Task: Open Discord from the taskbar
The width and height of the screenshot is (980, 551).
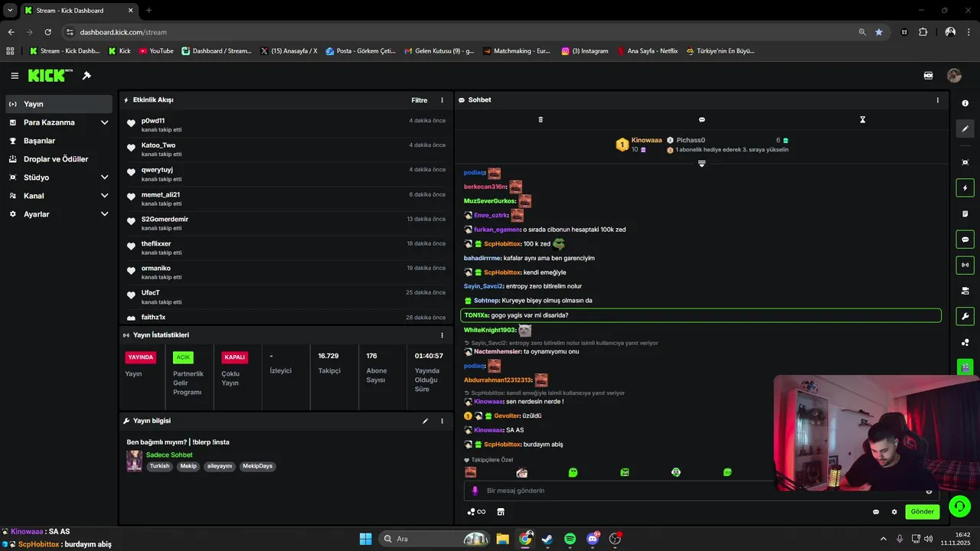Action: [593, 539]
